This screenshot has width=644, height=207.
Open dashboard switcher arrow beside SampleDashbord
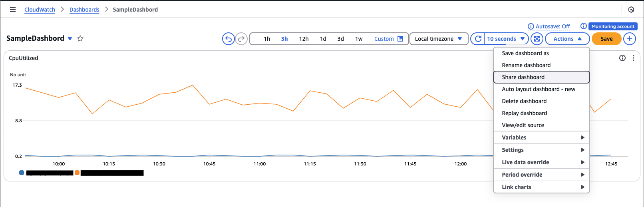tap(70, 39)
